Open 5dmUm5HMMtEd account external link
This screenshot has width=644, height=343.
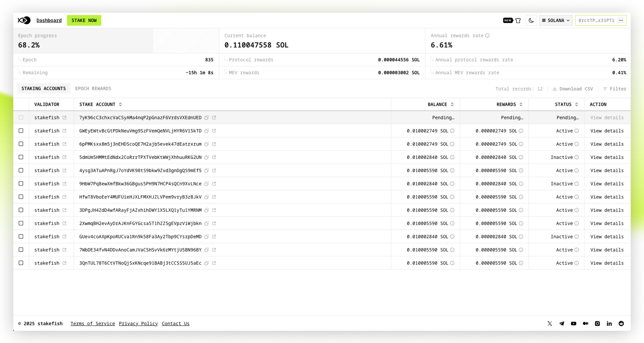point(214,157)
